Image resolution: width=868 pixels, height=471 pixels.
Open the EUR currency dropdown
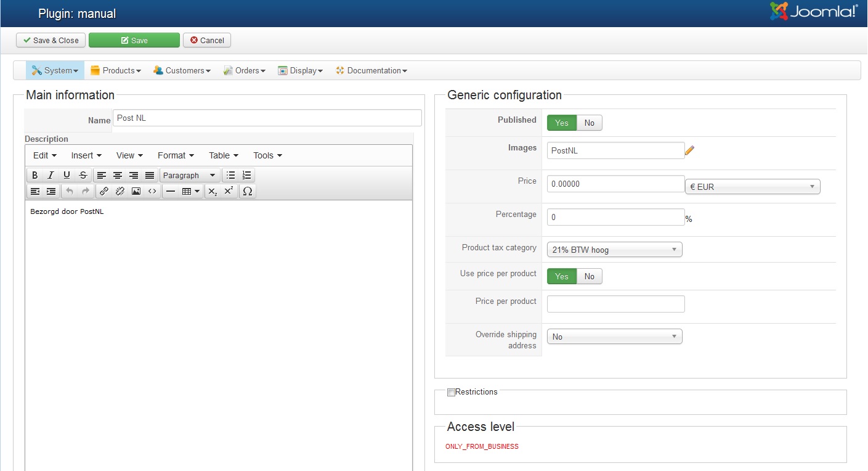point(752,187)
